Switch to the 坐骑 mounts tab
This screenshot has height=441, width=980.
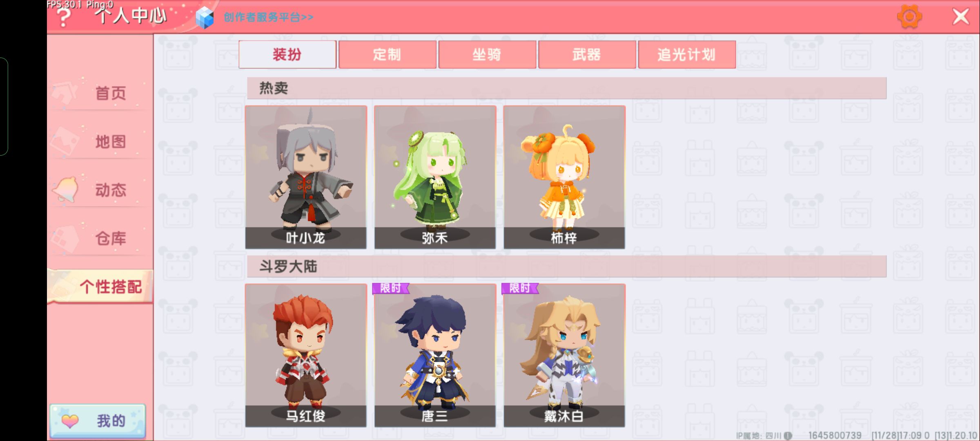(x=487, y=54)
